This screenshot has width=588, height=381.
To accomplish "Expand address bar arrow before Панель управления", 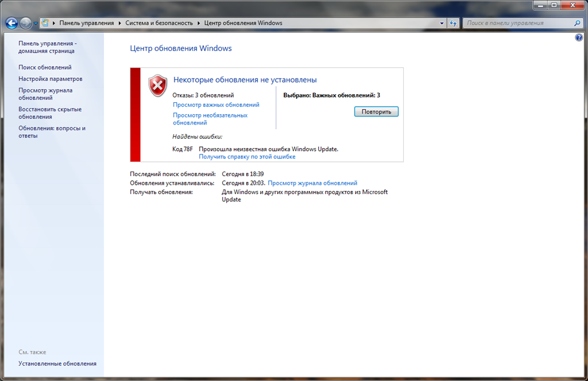I will pos(53,23).
